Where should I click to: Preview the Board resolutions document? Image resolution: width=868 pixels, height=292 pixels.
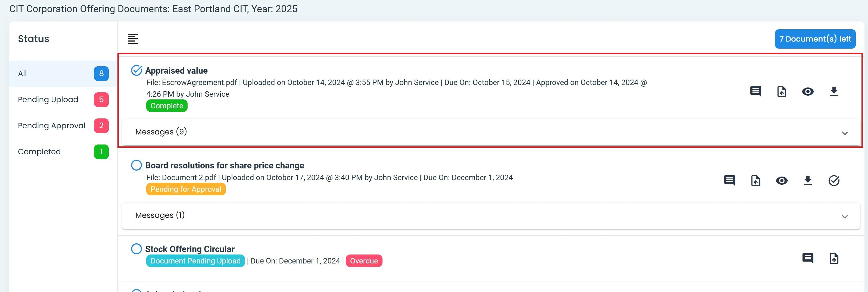click(782, 181)
